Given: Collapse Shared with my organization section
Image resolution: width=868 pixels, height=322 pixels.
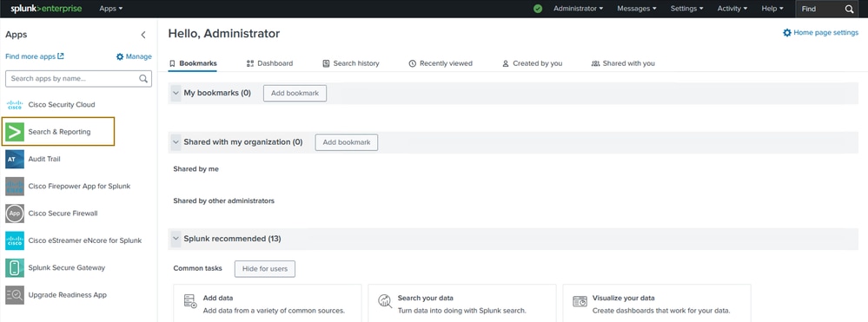Looking at the screenshot, I should coord(176,142).
